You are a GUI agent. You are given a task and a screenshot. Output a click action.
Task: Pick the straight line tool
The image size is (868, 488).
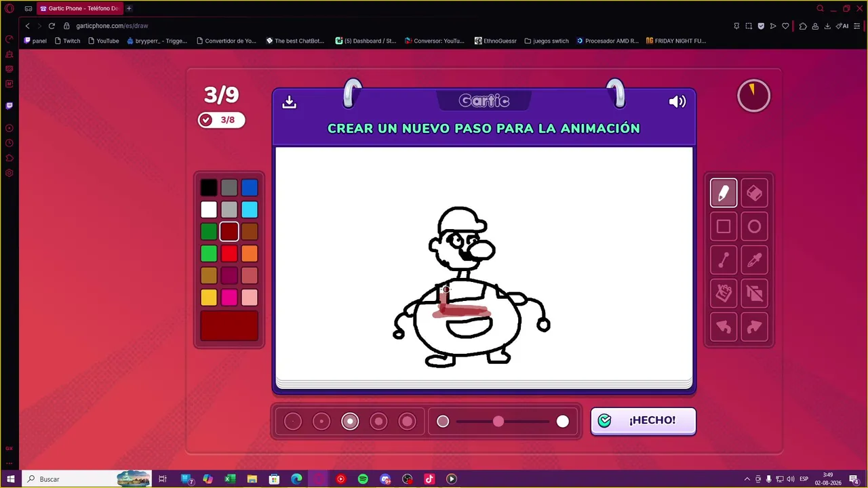point(724,260)
